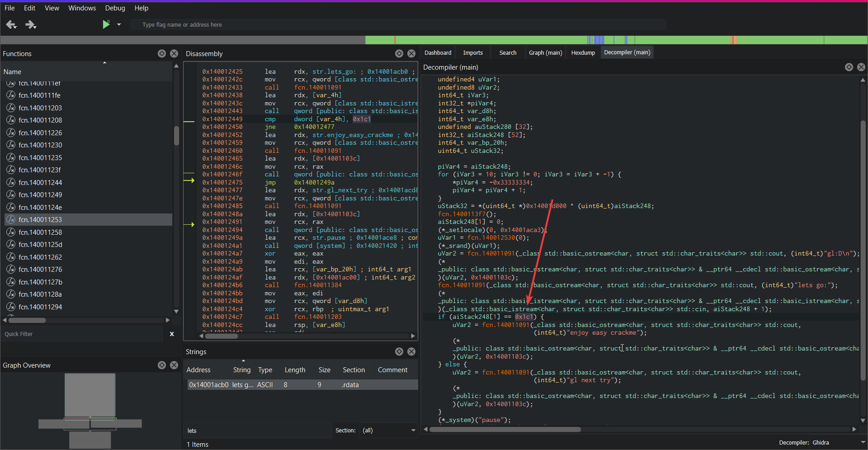Start debugging with green play button
The height and width of the screenshot is (450, 868).
click(106, 24)
